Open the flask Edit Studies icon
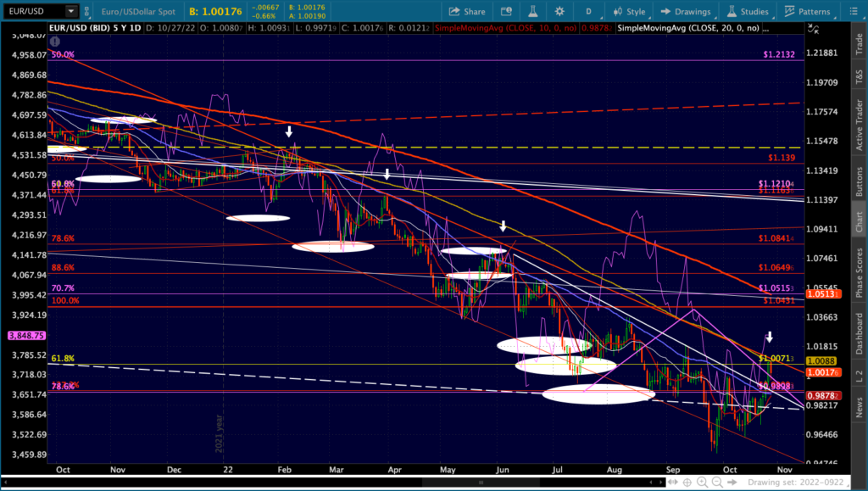This screenshot has width=868, height=491. (532, 11)
